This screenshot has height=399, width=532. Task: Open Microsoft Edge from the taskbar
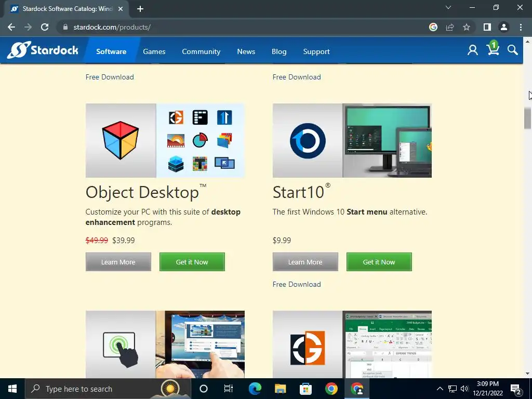(x=255, y=389)
